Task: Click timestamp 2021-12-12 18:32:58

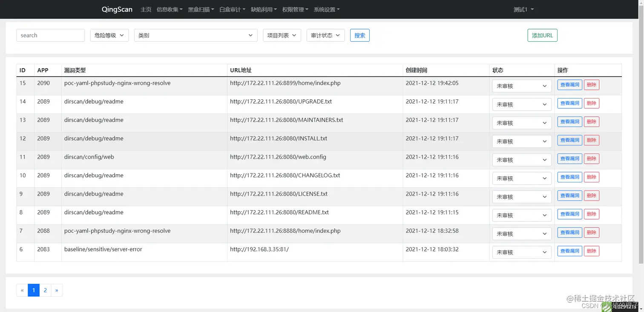Action: (x=432, y=231)
